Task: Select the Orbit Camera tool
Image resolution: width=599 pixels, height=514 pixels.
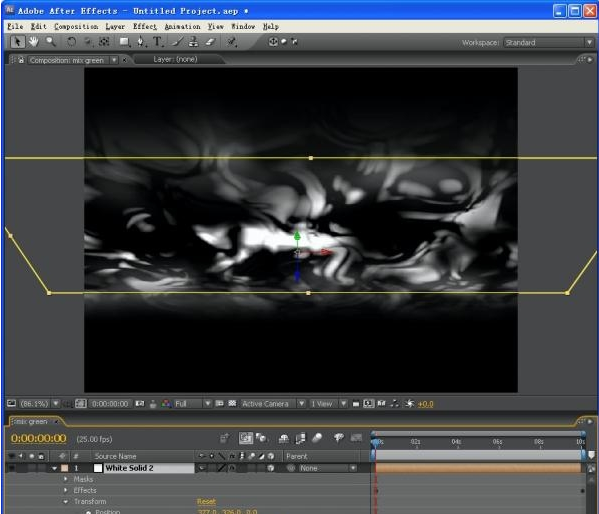Action: click(x=88, y=42)
